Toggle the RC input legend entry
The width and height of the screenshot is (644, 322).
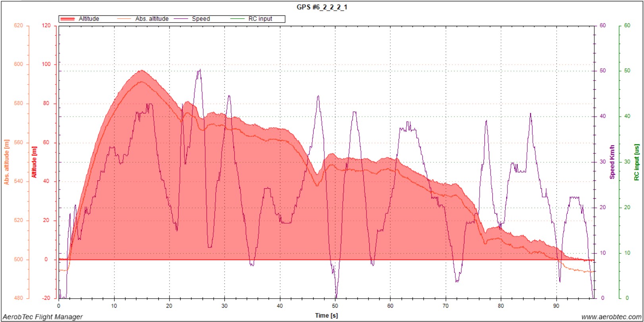coord(260,19)
